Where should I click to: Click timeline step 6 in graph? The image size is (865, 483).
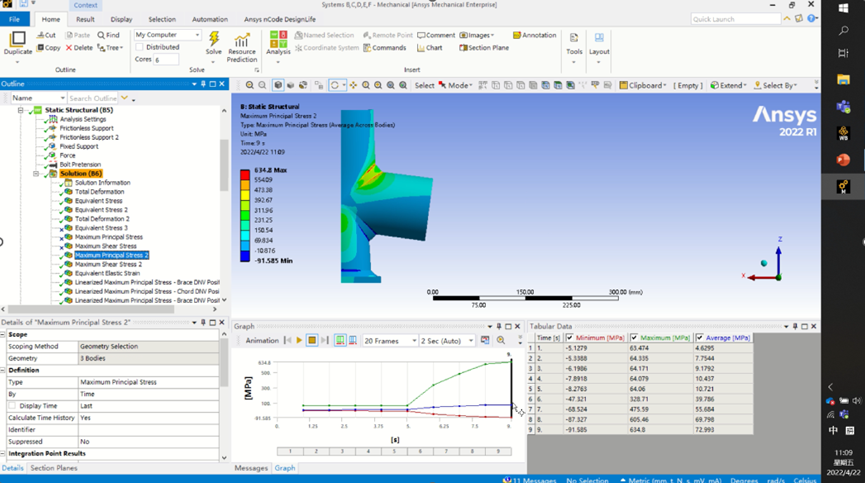[420, 451]
